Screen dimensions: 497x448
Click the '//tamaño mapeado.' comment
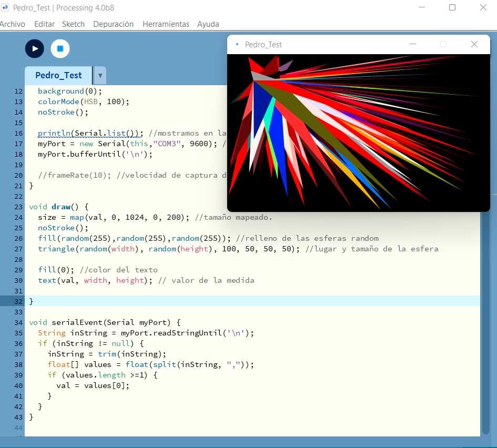pyautogui.click(x=234, y=217)
